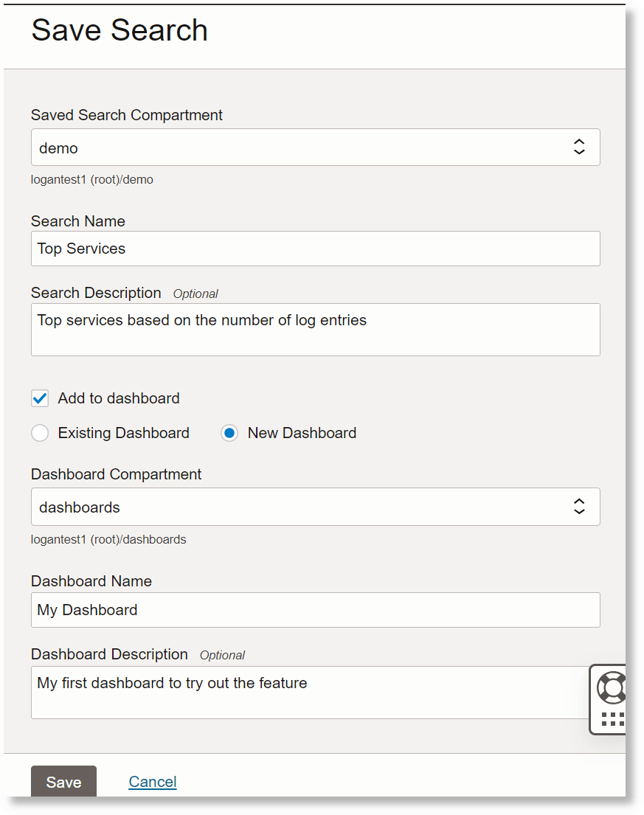Image resolution: width=644 pixels, height=815 pixels.
Task: Click the Cancel link
Action: coord(152,782)
